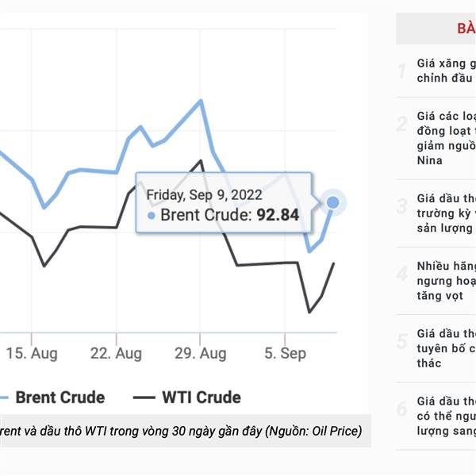
Task: Click the 29. Aug axis label
Action: [201, 353]
